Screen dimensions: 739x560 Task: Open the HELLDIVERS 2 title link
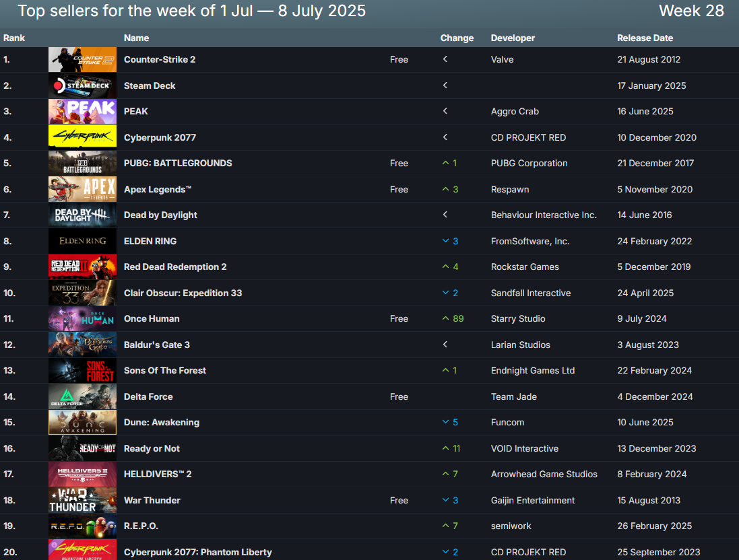(x=158, y=474)
